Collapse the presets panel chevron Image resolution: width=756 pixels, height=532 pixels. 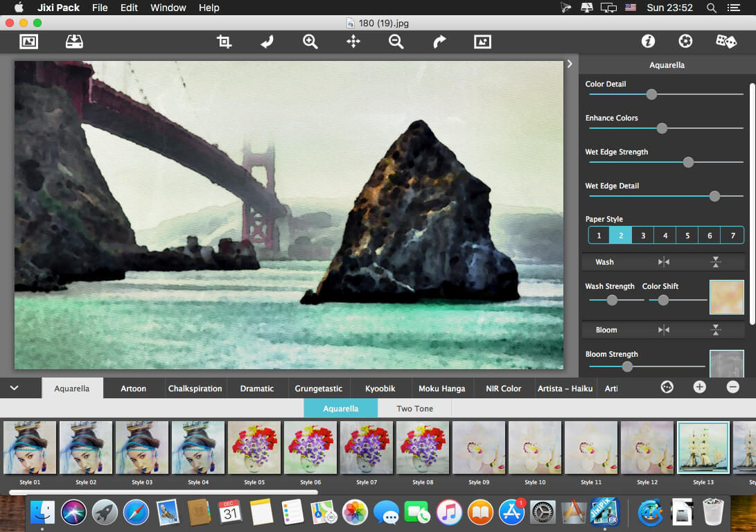click(14, 388)
